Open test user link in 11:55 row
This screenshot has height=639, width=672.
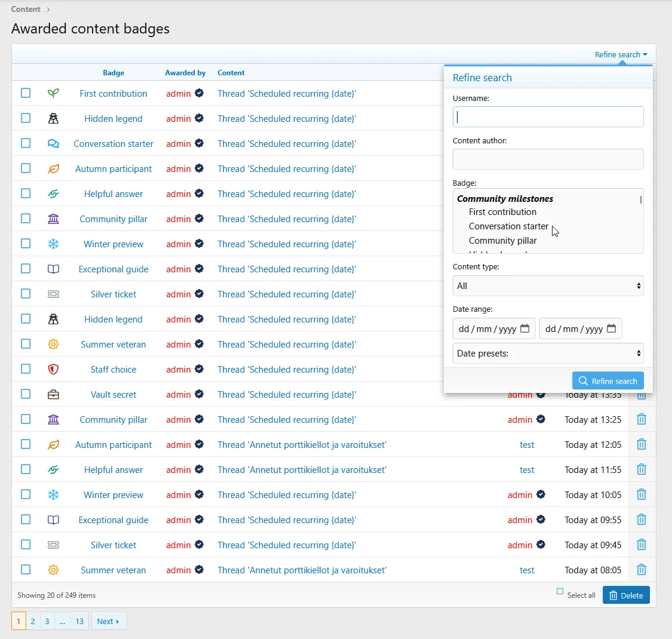pos(527,470)
